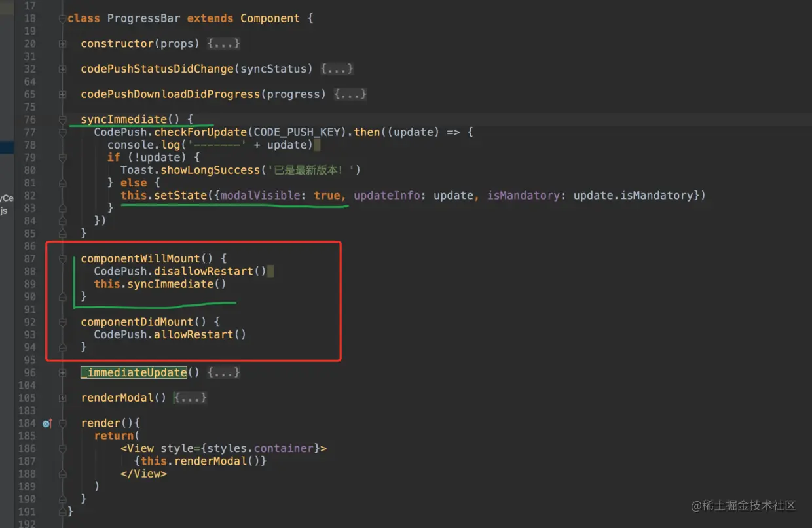Click line number 76 in the gutter

(29, 120)
